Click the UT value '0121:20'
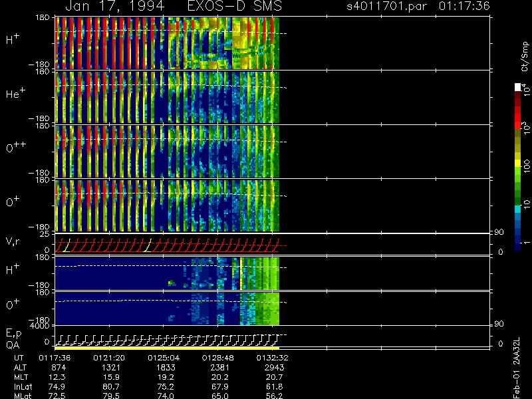 (x=109, y=358)
